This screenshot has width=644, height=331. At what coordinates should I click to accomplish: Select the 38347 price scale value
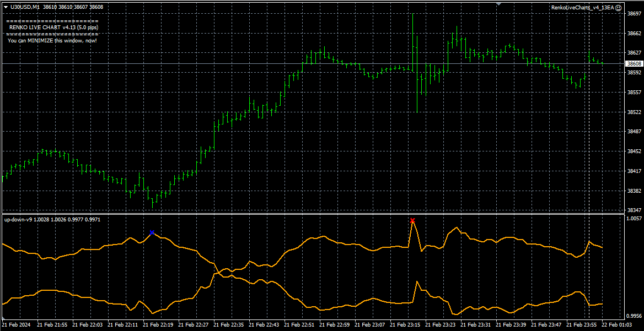634,210
